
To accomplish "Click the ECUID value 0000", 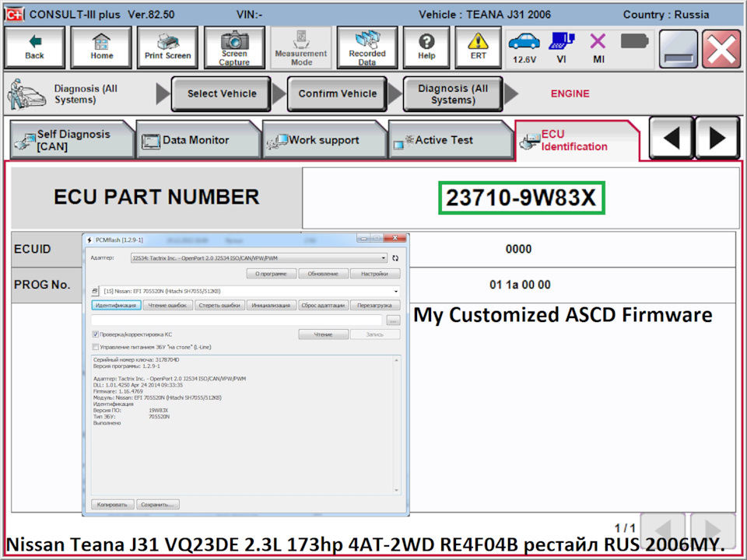I will coord(518,249).
